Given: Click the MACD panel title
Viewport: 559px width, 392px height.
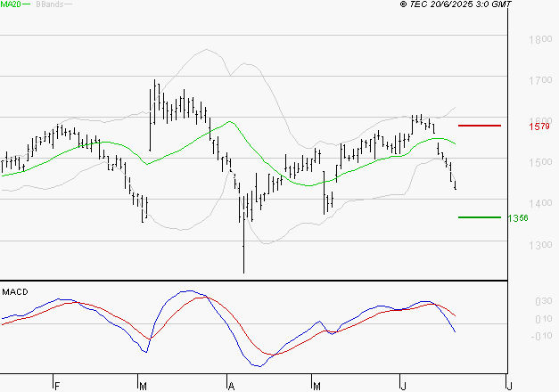Looking at the screenshot, I should (x=15, y=292).
